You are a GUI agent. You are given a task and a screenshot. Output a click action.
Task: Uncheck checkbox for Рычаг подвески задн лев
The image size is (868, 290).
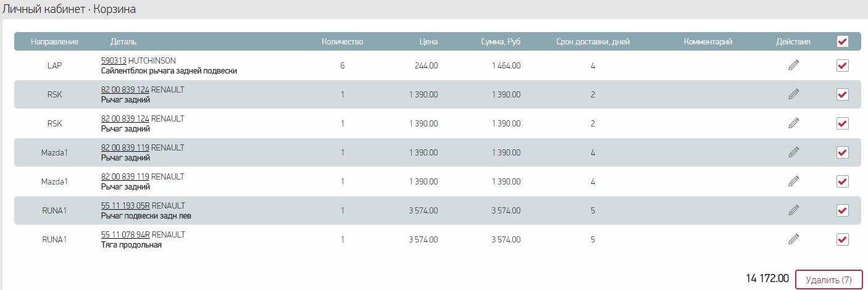pyautogui.click(x=842, y=210)
